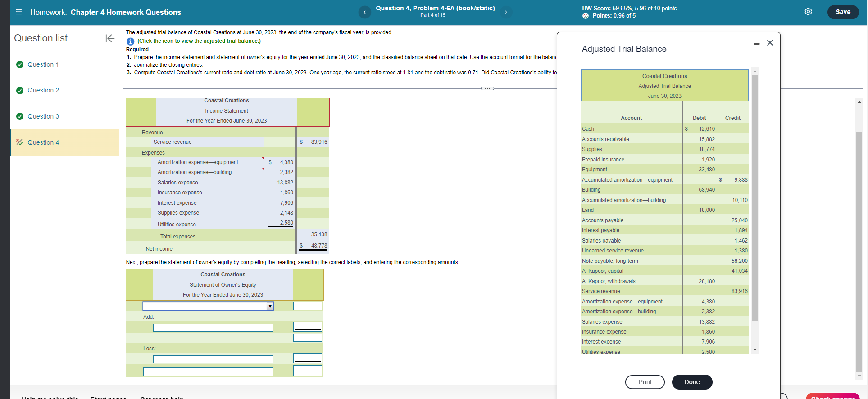Open the owner's equity first row label dropdown
The height and width of the screenshot is (399, 868).
[x=208, y=306]
